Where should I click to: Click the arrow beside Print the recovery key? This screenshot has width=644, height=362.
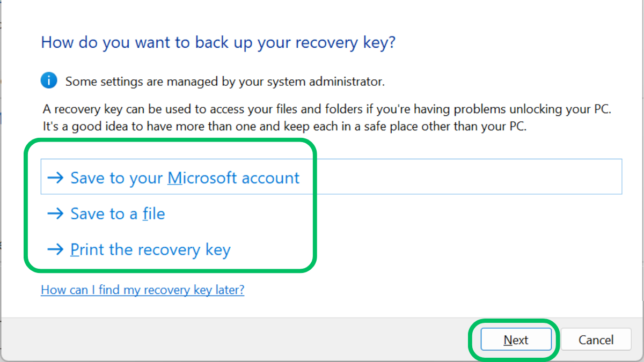(56, 249)
